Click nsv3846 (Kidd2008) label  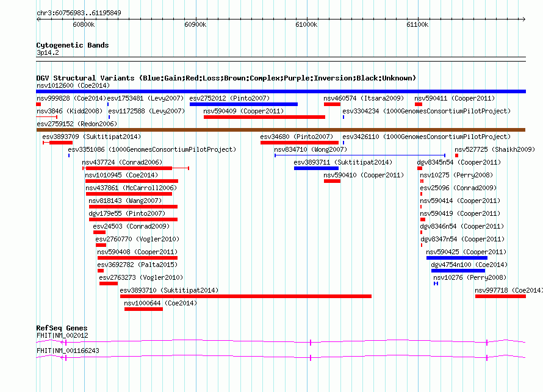(x=70, y=111)
